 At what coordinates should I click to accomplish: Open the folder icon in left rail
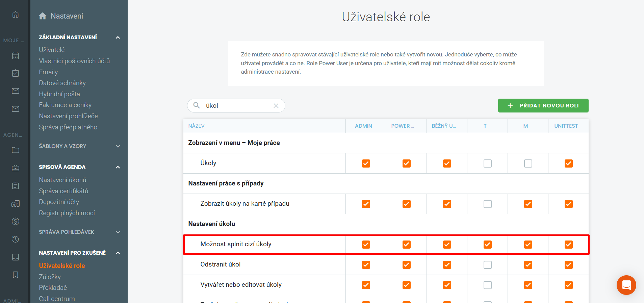(16, 150)
